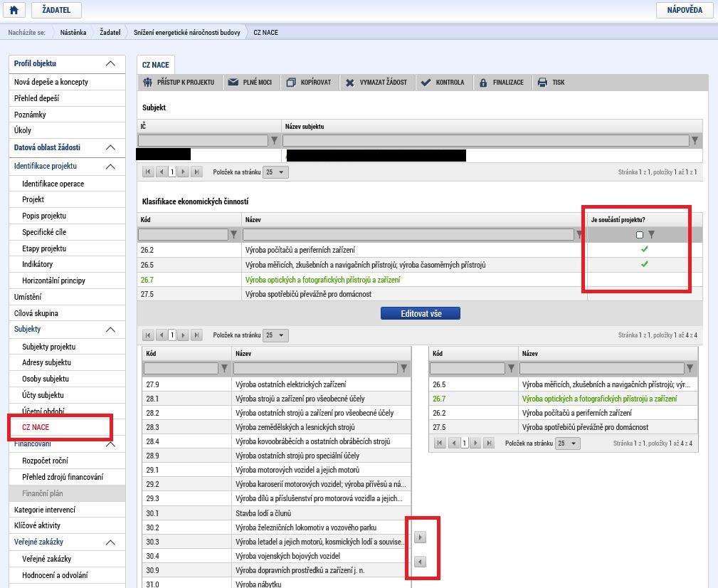Click TISK printer button

551,83
